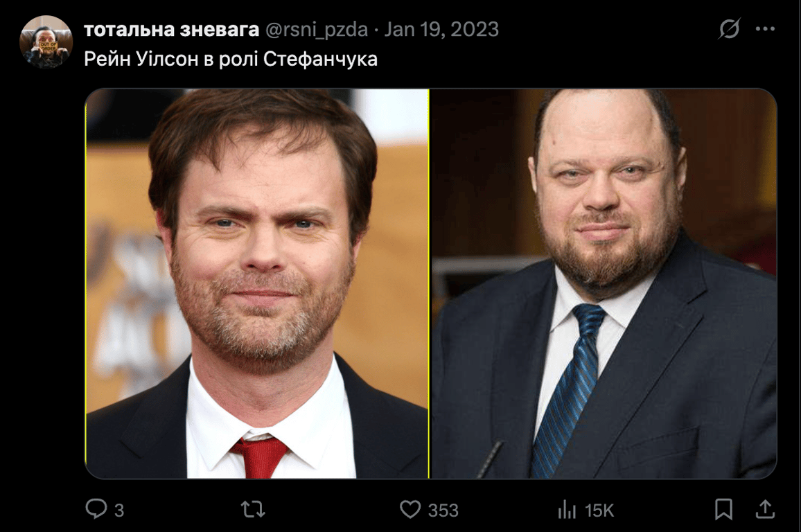Repost this tweet via the retweet icon
The height and width of the screenshot is (532, 801).
(x=253, y=509)
